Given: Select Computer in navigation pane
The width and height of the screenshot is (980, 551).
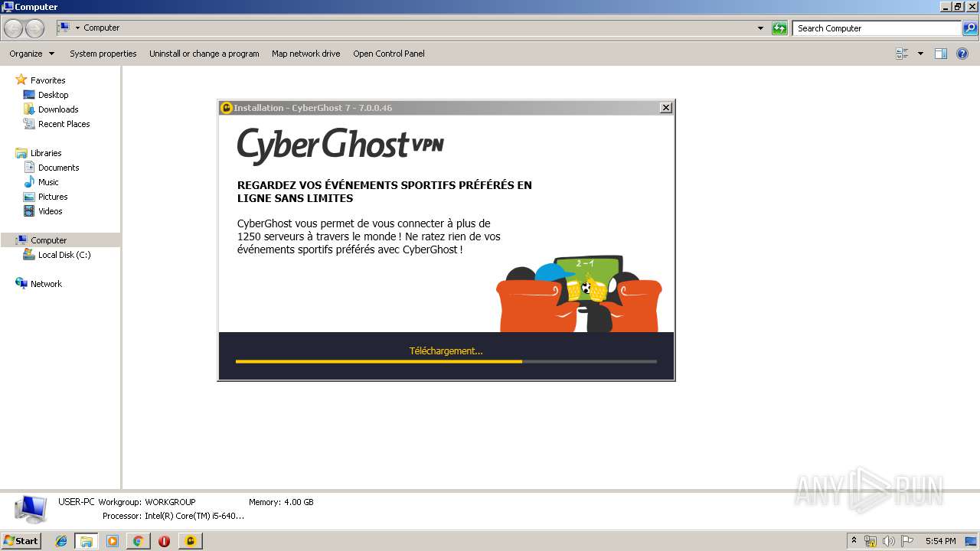Looking at the screenshot, I should pos(48,240).
